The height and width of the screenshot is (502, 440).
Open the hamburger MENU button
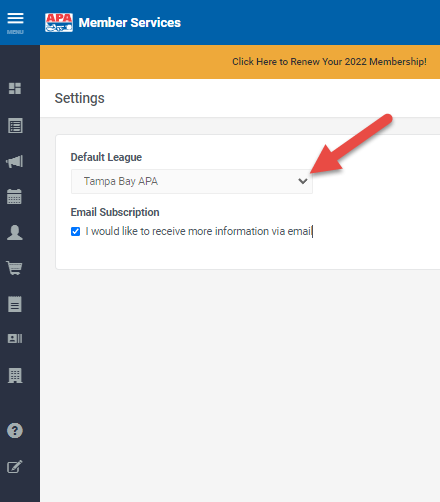tap(15, 23)
